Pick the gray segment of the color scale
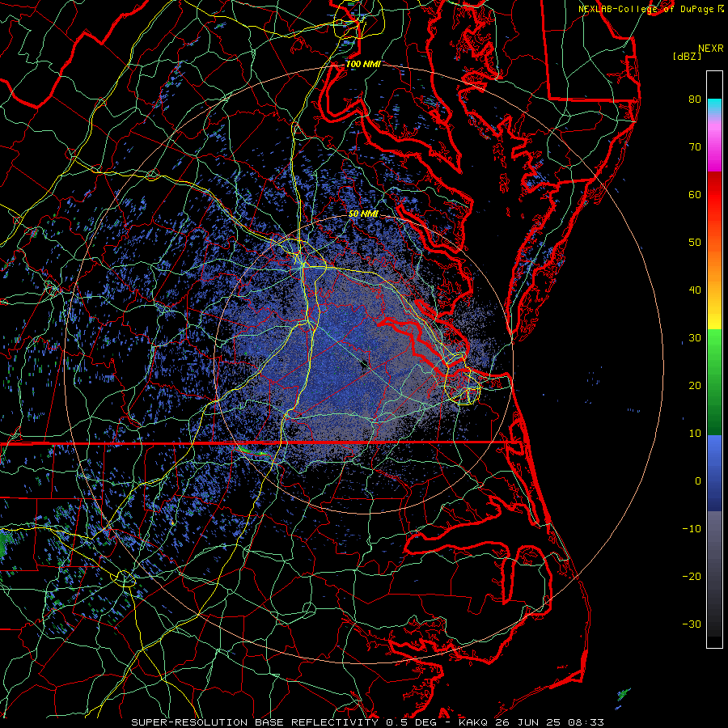This screenshot has height=728, width=728. [714, 539]
